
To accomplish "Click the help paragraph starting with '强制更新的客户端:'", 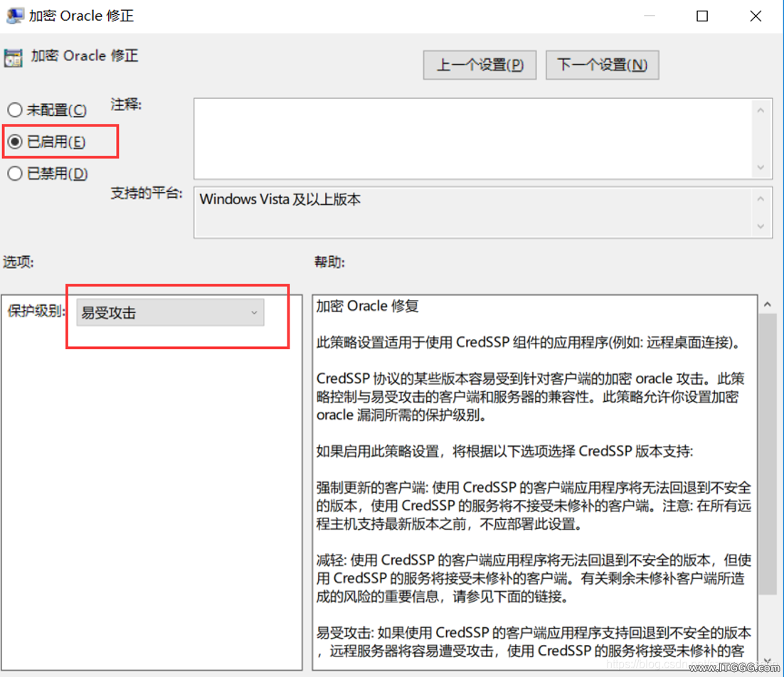I will point(534,506).
